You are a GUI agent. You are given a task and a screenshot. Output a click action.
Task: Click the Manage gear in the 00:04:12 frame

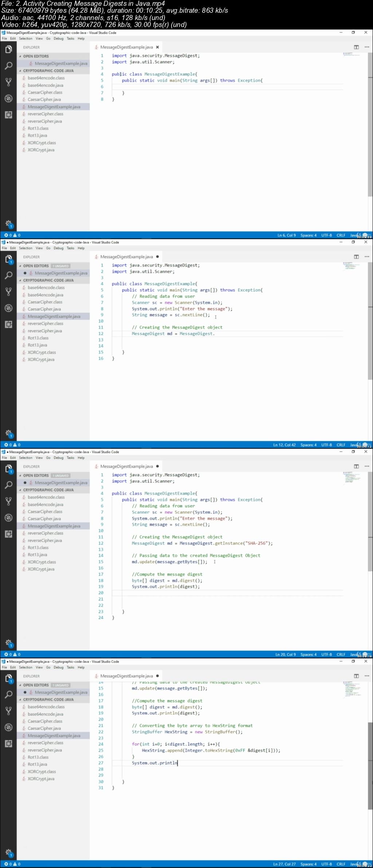click(x=8, y=433)
